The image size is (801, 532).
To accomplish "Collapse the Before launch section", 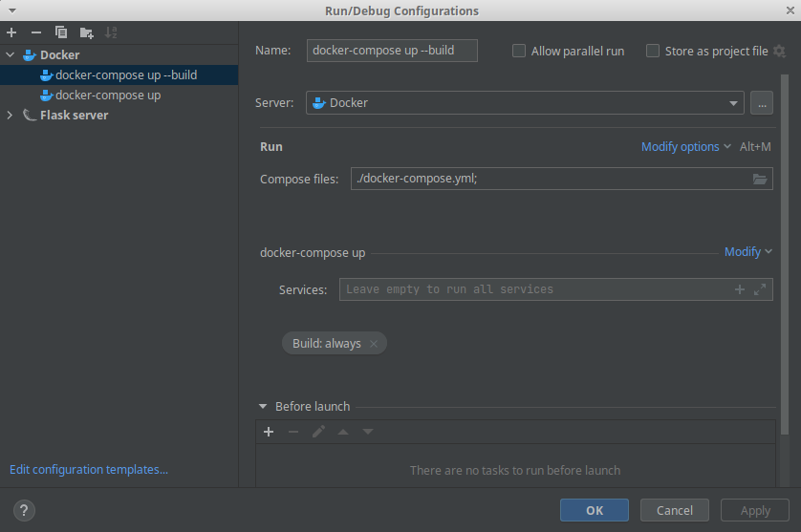I will click(263, 407).
